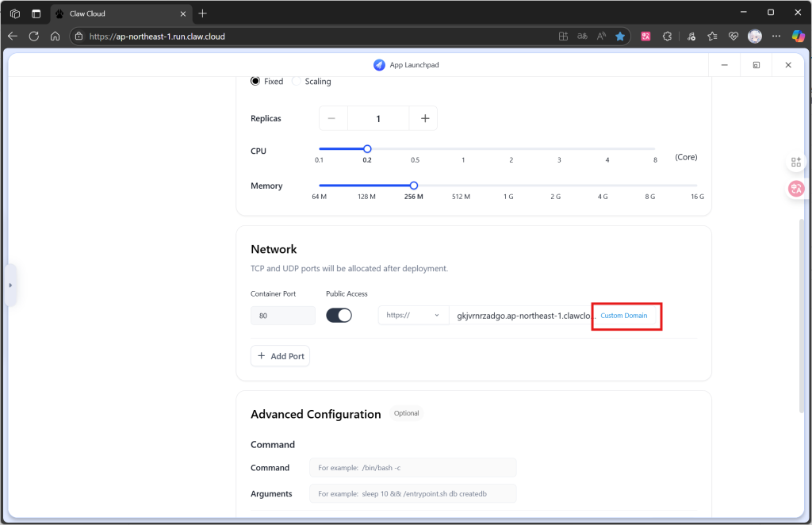This screenshot has width=812, height=525.
Task: Click the address bar URL
Action: [x=157, y=36]
